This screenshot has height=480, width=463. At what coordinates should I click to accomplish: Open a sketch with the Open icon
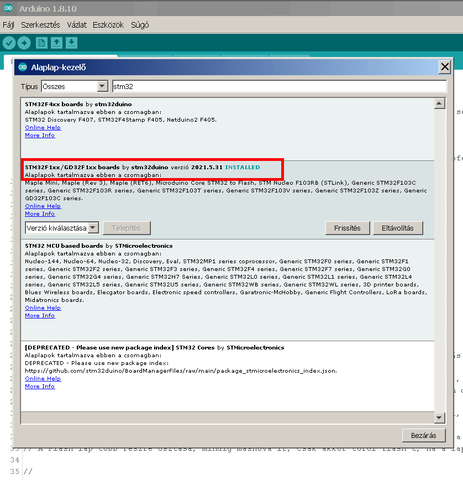pyautogui.click(x=57, y=43)
